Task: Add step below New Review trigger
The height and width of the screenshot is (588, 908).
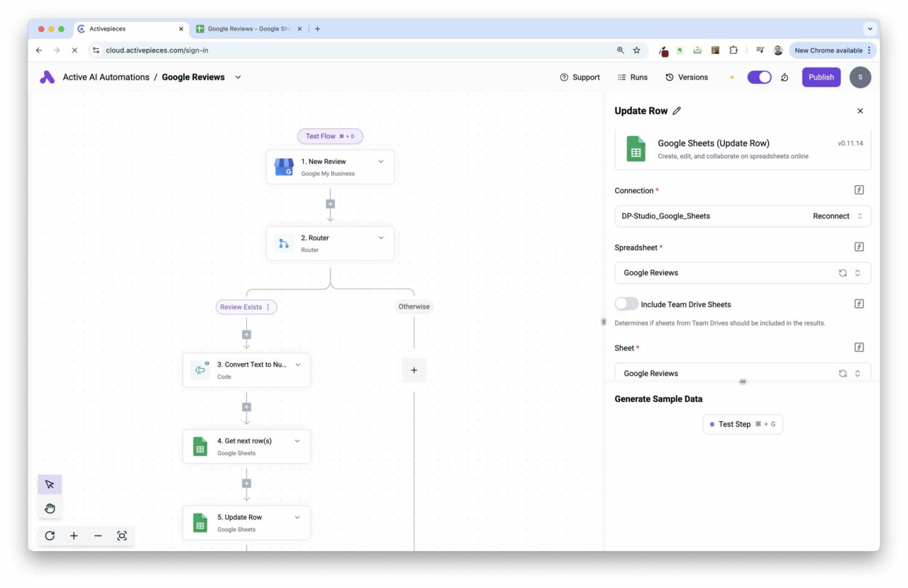Action: pos(330,204)
